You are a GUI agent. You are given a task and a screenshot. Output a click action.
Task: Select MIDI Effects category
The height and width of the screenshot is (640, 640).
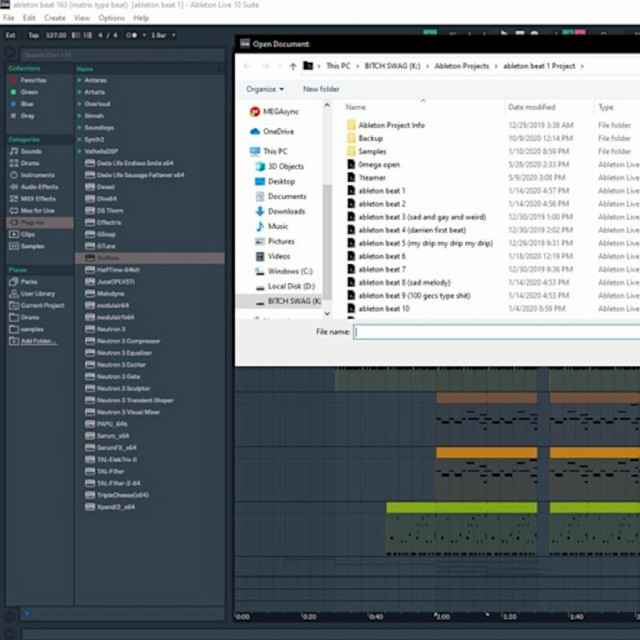(x=38, y=199)
